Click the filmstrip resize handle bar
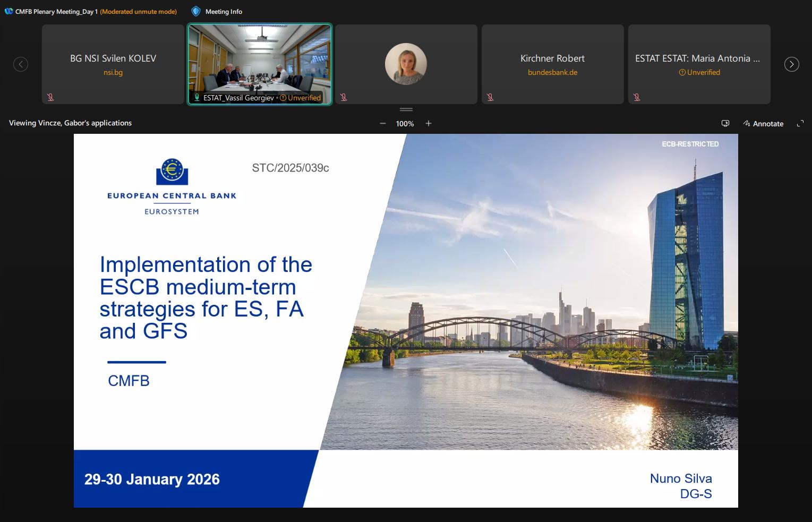The height and width of the screenshot is (522, 812). pos(406,109)
